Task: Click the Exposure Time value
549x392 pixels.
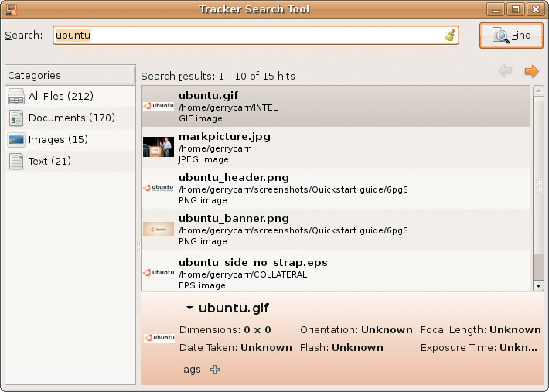Action: (518, 348)
